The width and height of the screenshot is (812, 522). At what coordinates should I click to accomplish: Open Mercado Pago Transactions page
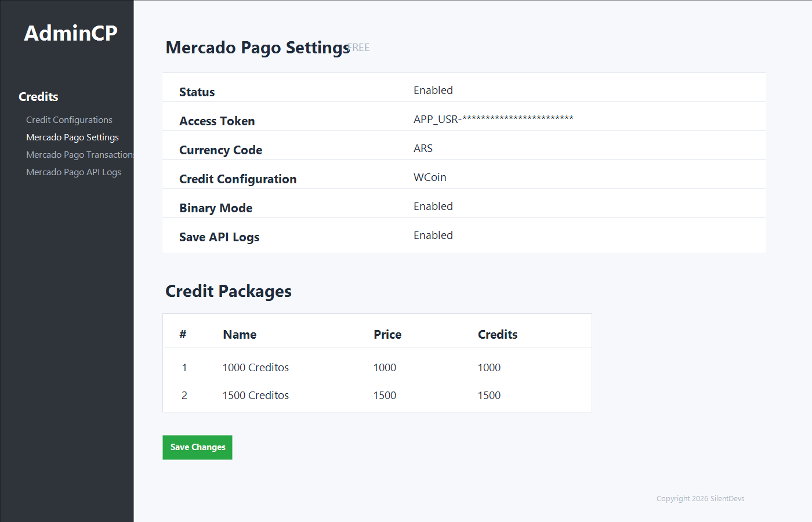click(x=80, y=155)
